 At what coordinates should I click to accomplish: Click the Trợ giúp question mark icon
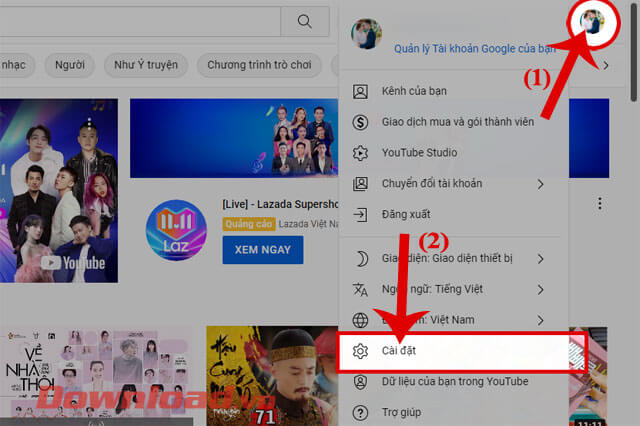click(360, 413)
